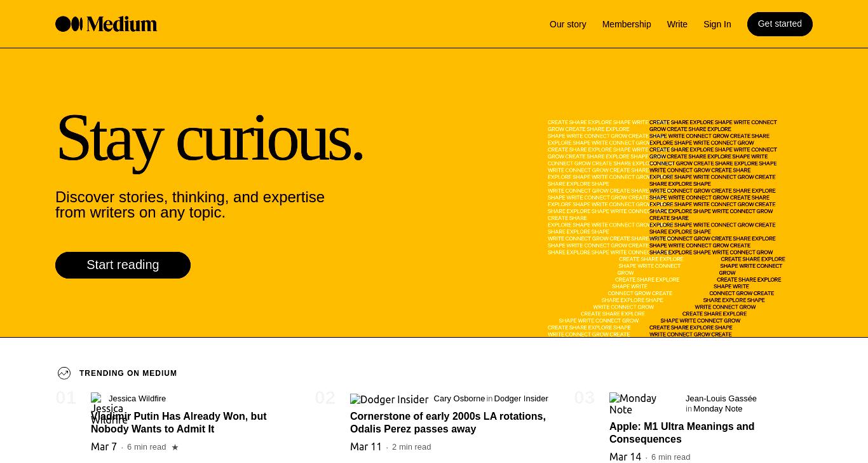Image resolution: width=868 pixels, height=463 pixels.
Task: Click the trending number 01
Action: point(66,398)
